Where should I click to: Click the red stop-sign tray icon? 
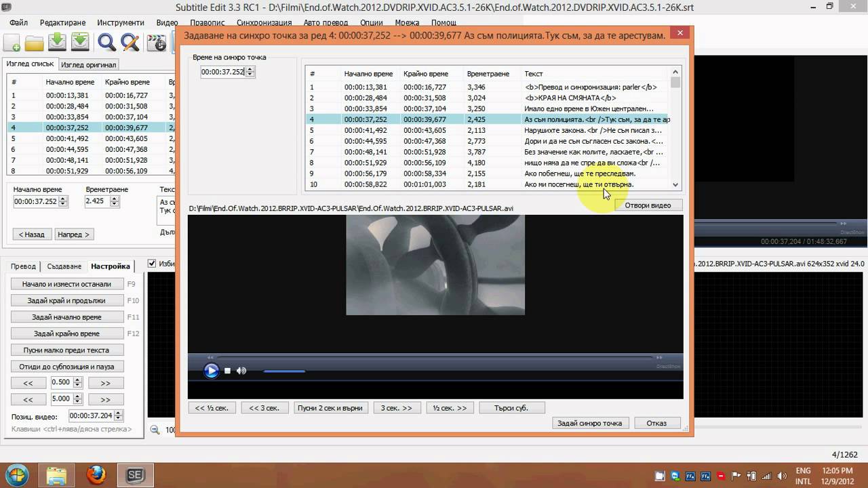[x=721, y=476]
